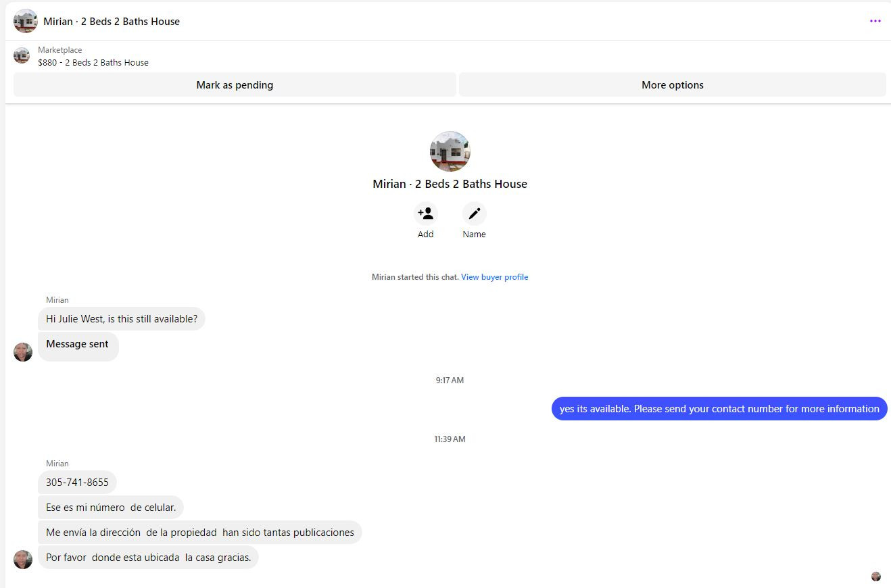Click Mirian's avatar beside the last message
The width and height of the screenshot is (891, 588).
[23, 560]
